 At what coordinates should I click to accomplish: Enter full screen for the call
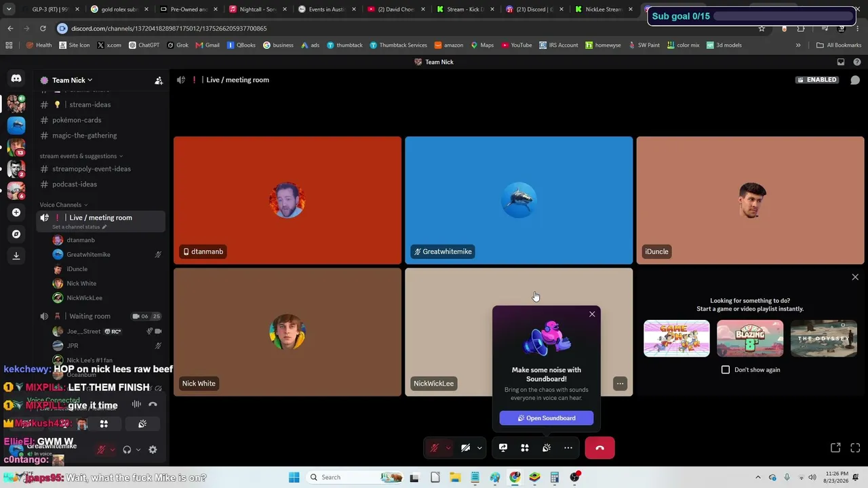pyautogui.click(x=855, y=448)
